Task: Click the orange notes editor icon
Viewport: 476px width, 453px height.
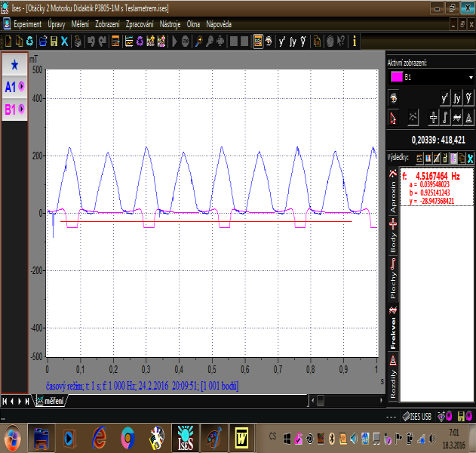Action: 115,41
